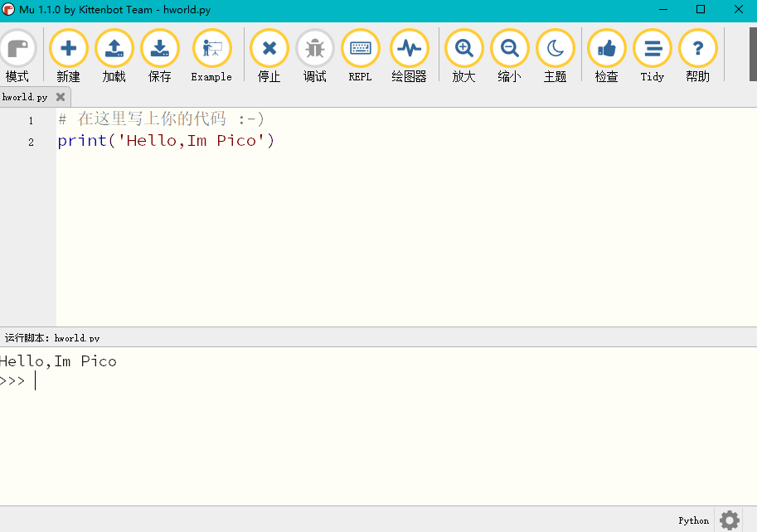
Task: Minimize the Mu window
Action: pos(663,10)
